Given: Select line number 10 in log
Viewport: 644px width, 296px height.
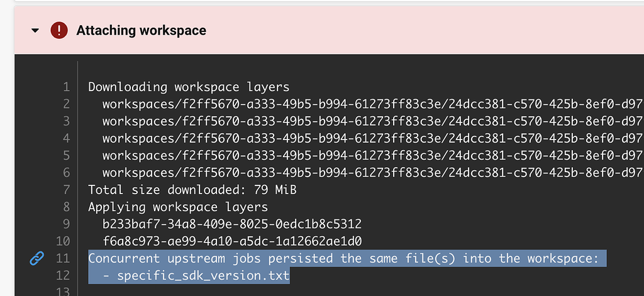Looking at the screenshot, I should pyautogui.click(x=64, y=241).
